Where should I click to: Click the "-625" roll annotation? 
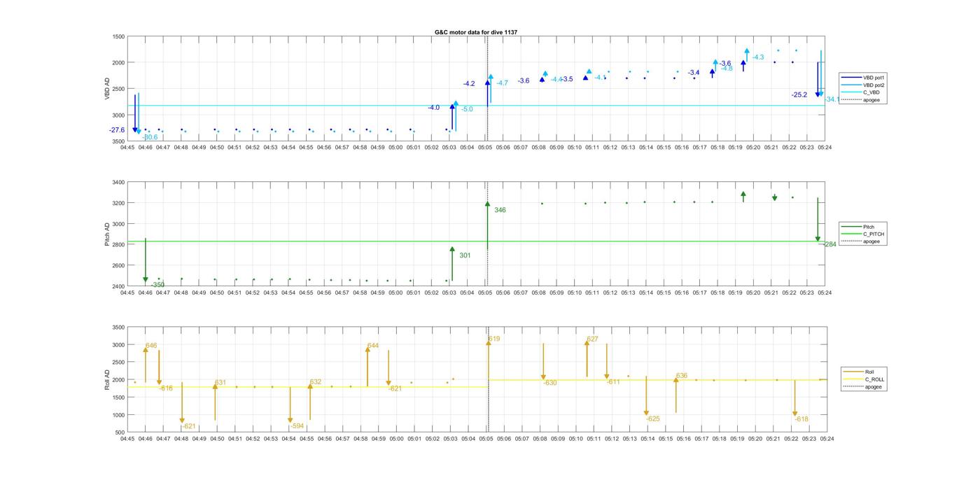pyautogui.click(x=652, y=419)
